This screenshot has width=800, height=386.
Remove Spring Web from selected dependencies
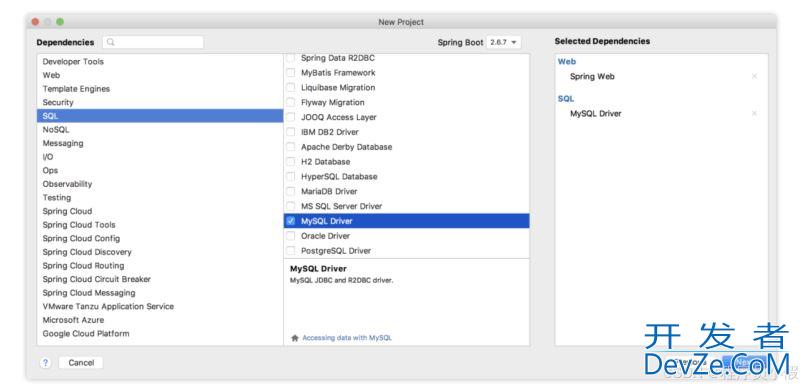[x=754, y=76]
